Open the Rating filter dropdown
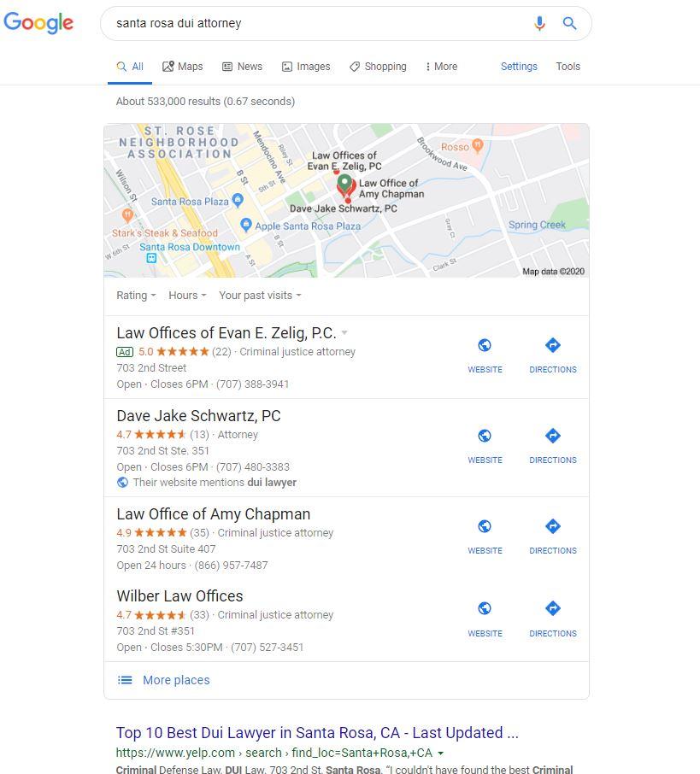 pyautogui.click(x=136, y=296)
